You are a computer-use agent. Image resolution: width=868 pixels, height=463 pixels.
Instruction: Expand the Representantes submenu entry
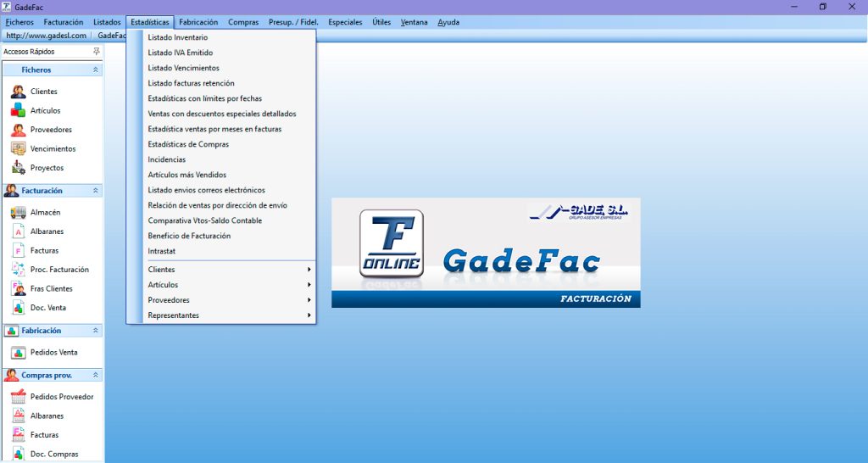[x=229, y=315]
